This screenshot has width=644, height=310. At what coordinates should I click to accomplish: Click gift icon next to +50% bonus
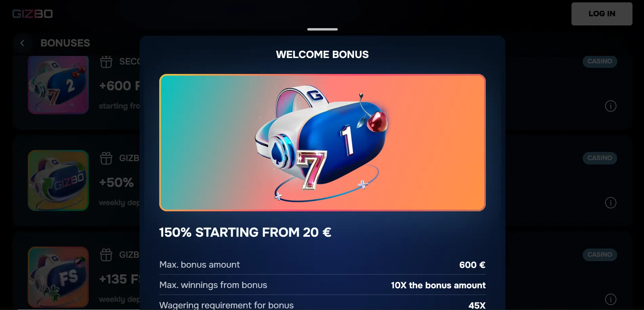click(x=106, y=158)
